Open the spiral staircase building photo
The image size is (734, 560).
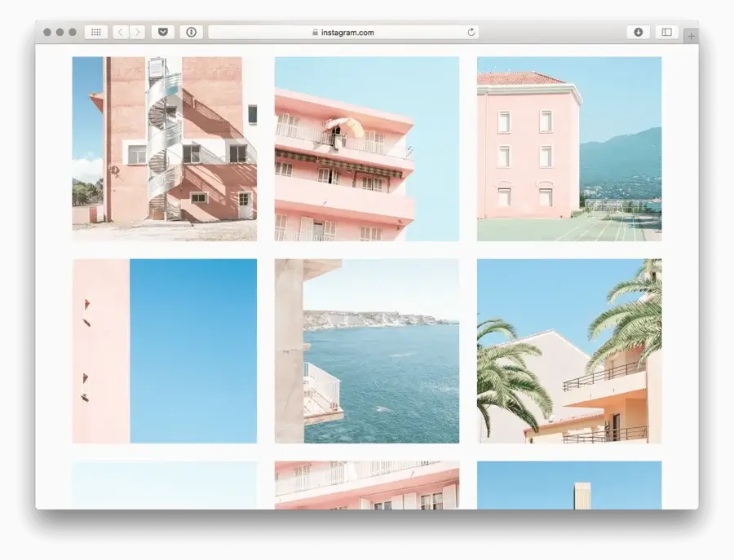click(164, 148)
